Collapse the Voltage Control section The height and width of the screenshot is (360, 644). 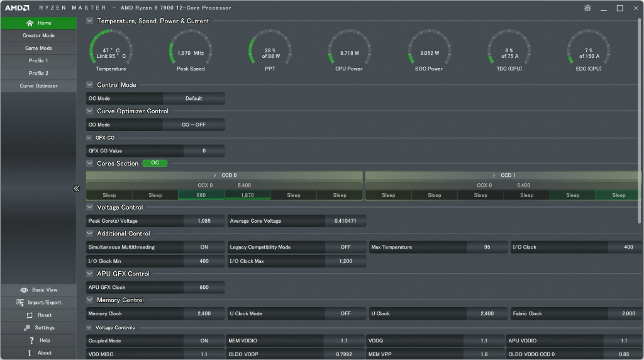(89, 207)
